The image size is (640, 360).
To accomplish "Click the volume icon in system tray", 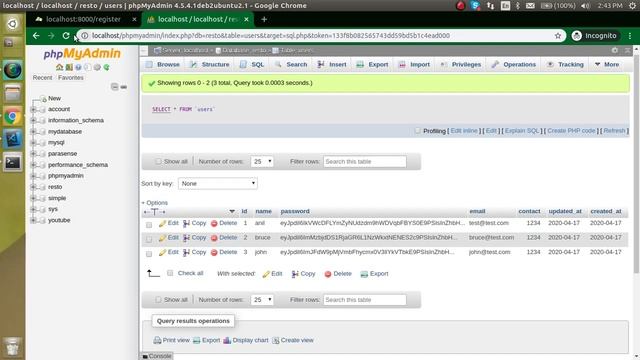I will pos(585,6).
